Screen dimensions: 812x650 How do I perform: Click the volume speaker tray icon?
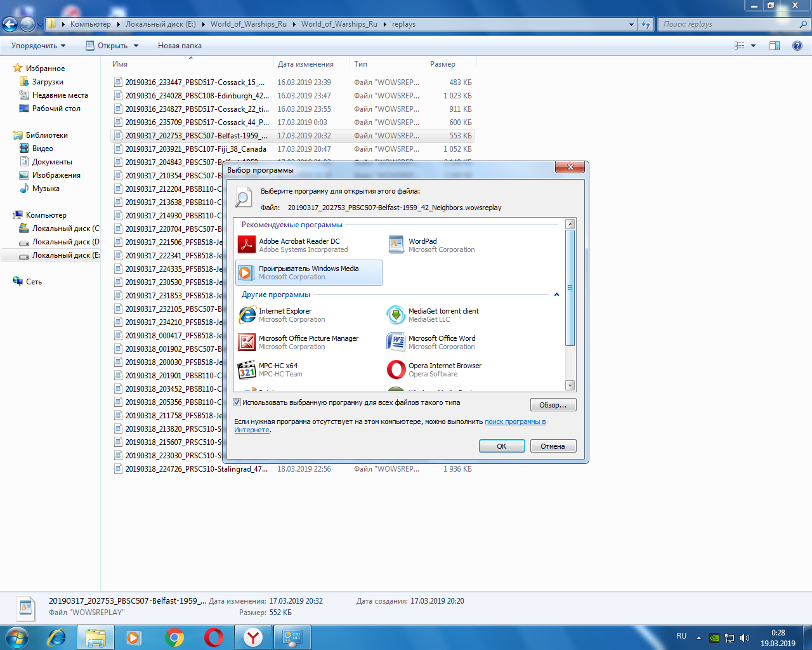[x=745, y=638]
